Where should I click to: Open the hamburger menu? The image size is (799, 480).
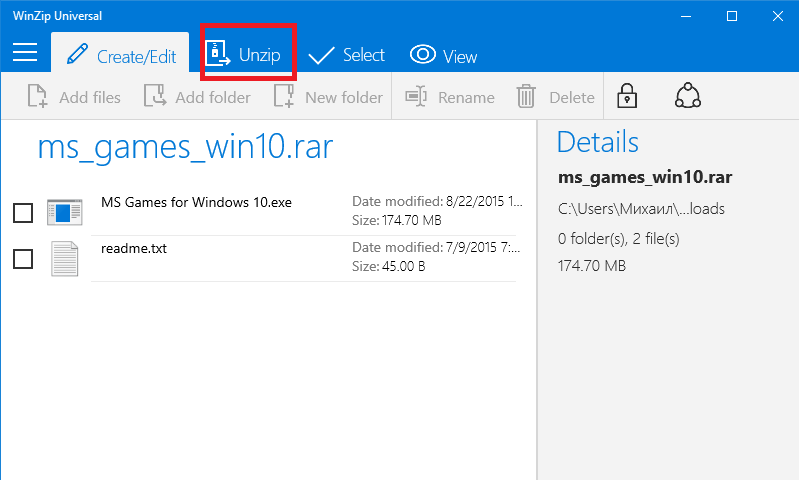[25, 52]
